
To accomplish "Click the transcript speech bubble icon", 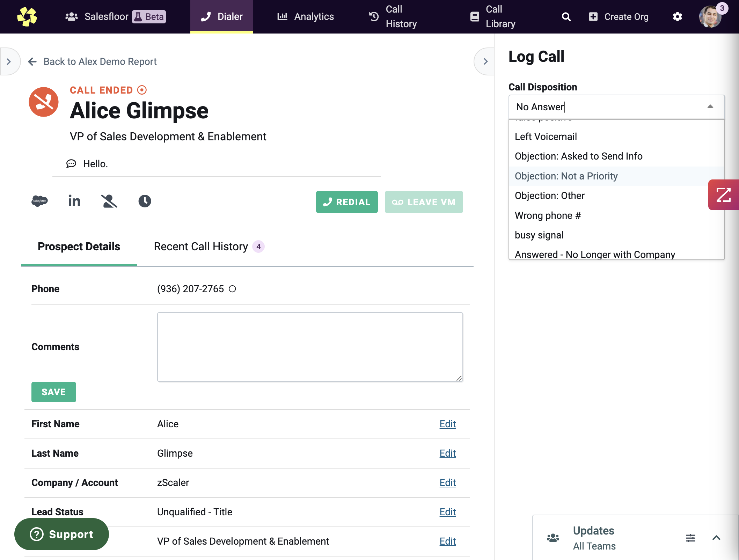I will coord(71,164).
